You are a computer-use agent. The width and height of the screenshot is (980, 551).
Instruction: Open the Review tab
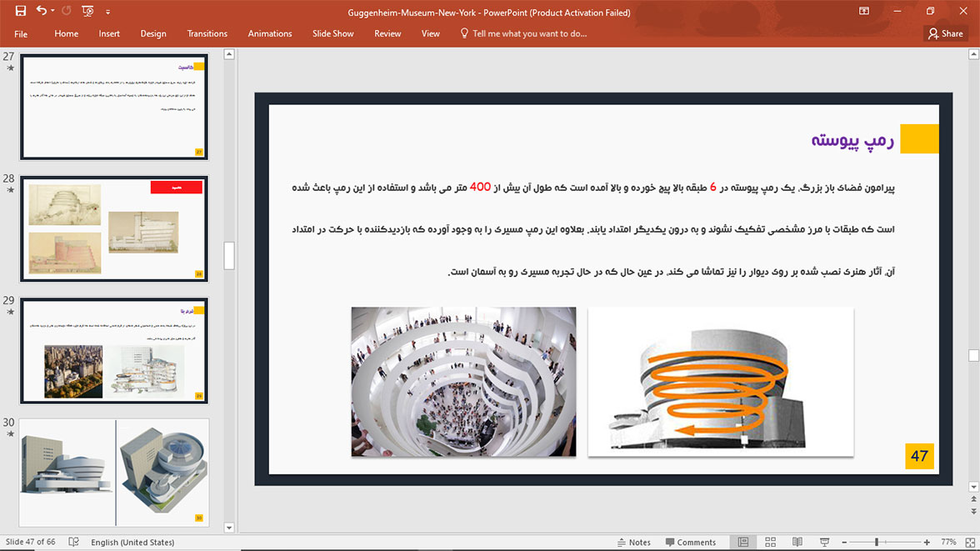coord(387,34)
